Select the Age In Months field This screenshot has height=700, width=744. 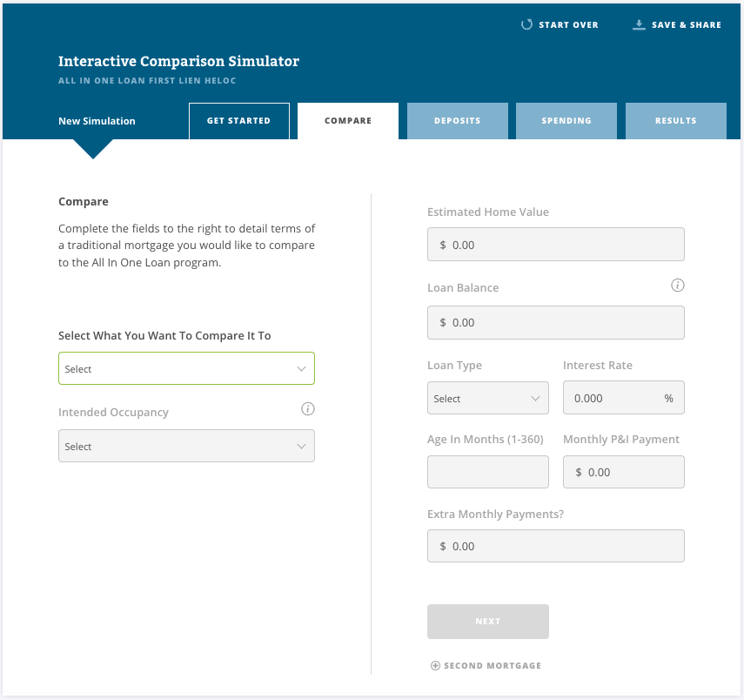click(488, 472)
